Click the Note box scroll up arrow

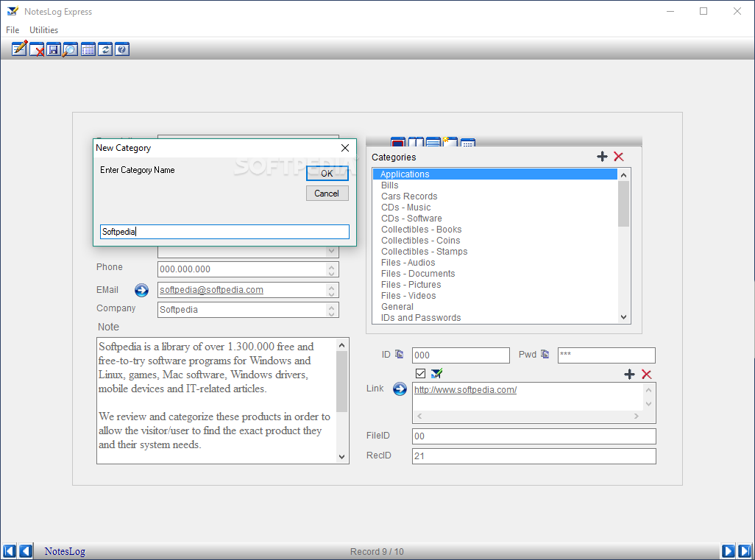coord(341,345)
